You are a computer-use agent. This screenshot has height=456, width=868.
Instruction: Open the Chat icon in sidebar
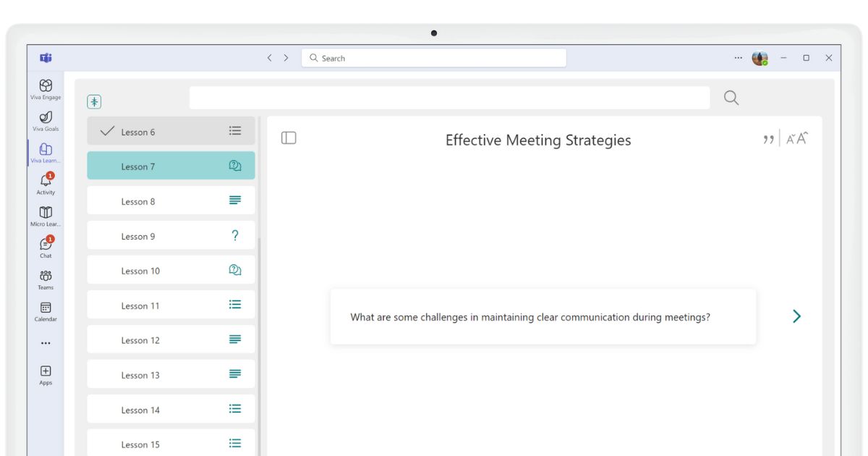coord(46,246)
